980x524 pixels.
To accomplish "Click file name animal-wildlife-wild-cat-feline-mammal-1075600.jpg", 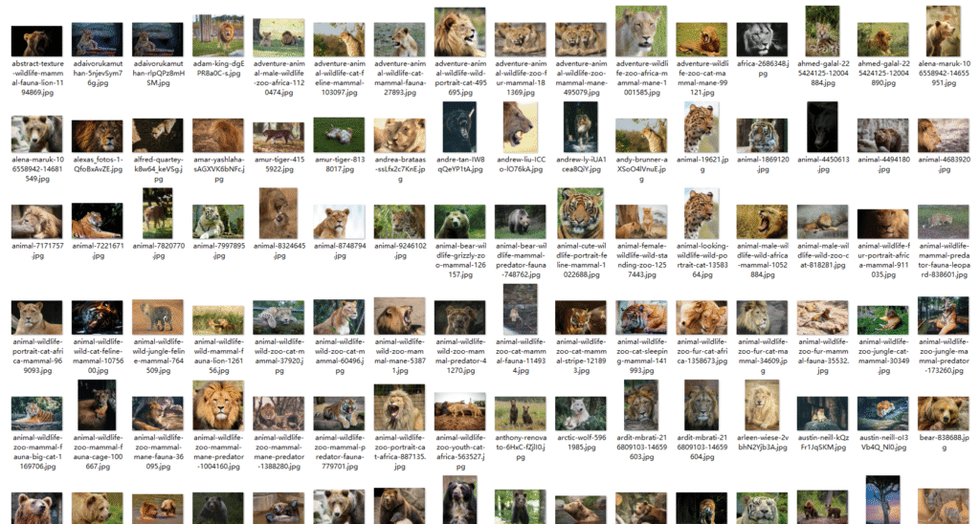I will [98, 356].
